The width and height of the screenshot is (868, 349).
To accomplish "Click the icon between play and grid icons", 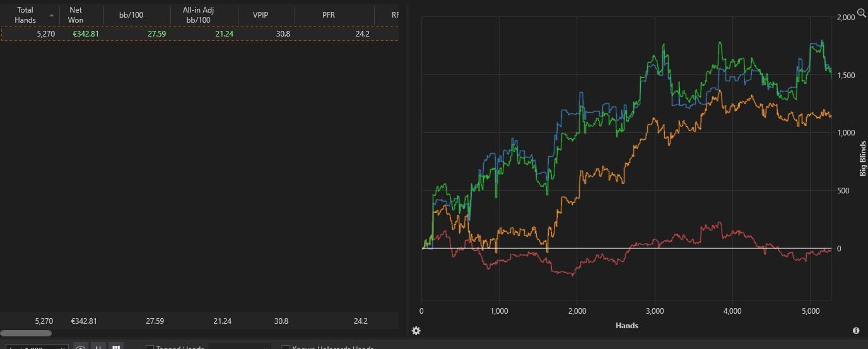I will point(98,347).
